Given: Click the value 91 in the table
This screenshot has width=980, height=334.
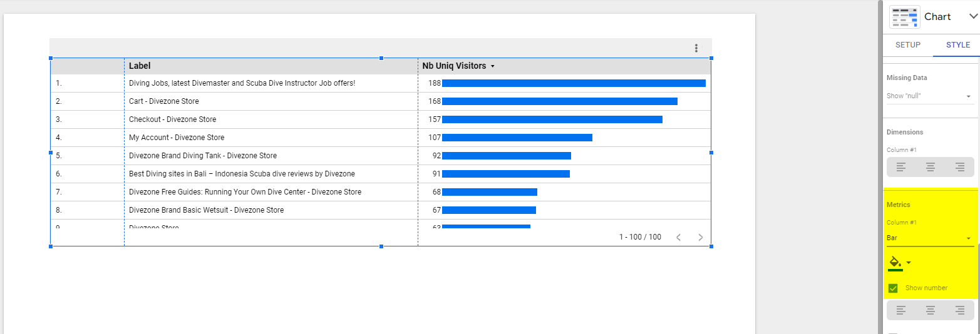Looking at the screenshot, I should [x=436, y=174].
